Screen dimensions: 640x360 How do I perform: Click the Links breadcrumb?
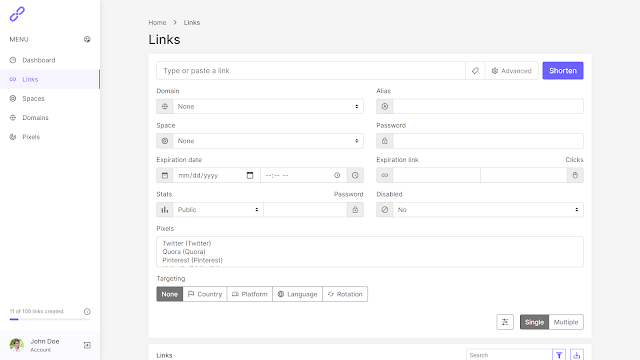(x=191, y=22)
